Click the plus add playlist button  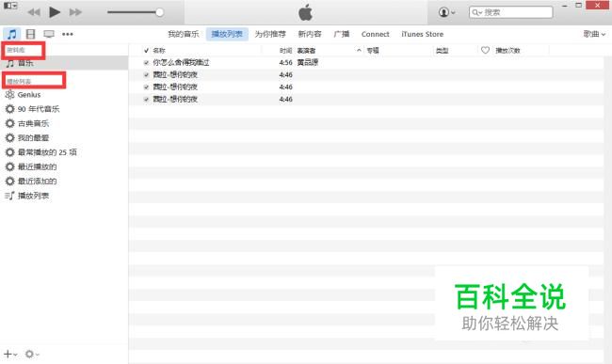click(x=10, y=354)
